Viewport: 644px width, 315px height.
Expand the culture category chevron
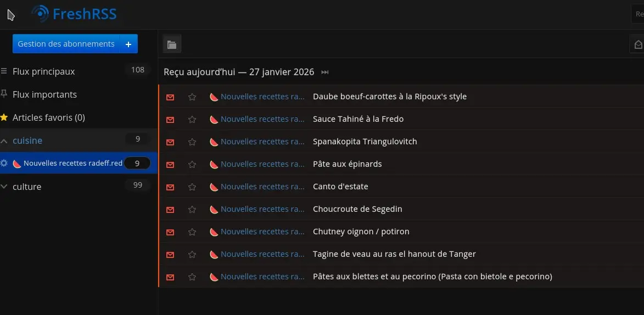click(x=4, y=187)
